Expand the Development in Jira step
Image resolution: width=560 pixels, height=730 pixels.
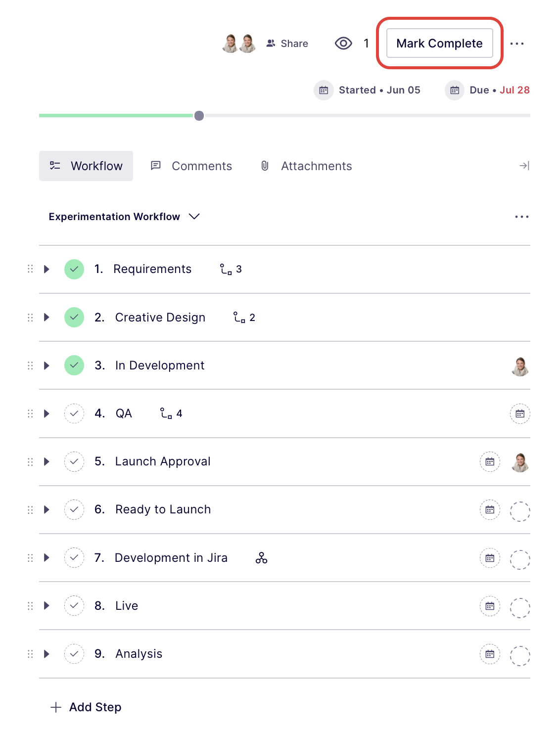(x=47, y=557)
